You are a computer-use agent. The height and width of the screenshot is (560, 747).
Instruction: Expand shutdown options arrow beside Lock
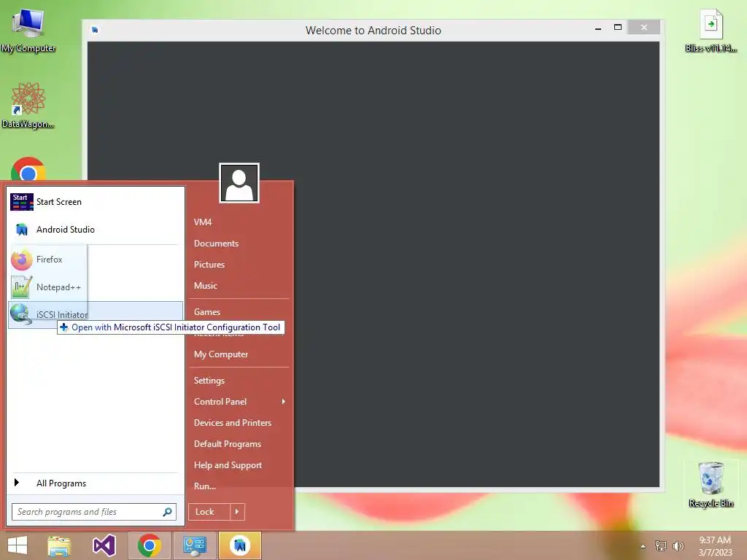(x=237, y=512)
